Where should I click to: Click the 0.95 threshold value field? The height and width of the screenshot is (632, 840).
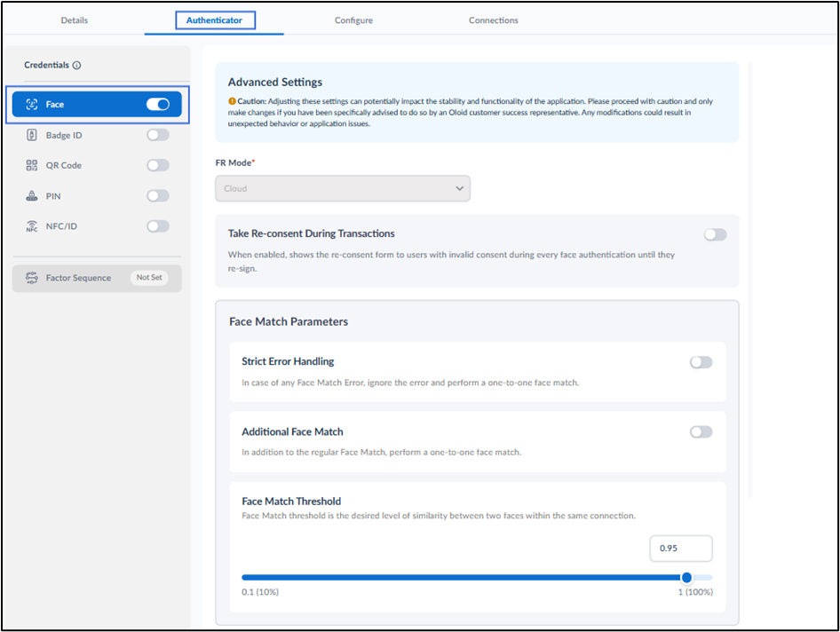point(681,549)
